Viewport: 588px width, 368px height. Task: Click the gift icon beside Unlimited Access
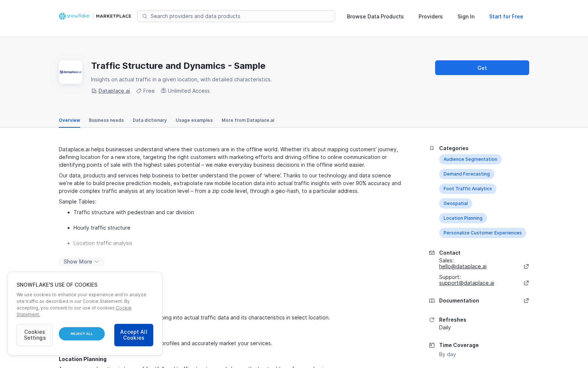click(x=164, y=91)
